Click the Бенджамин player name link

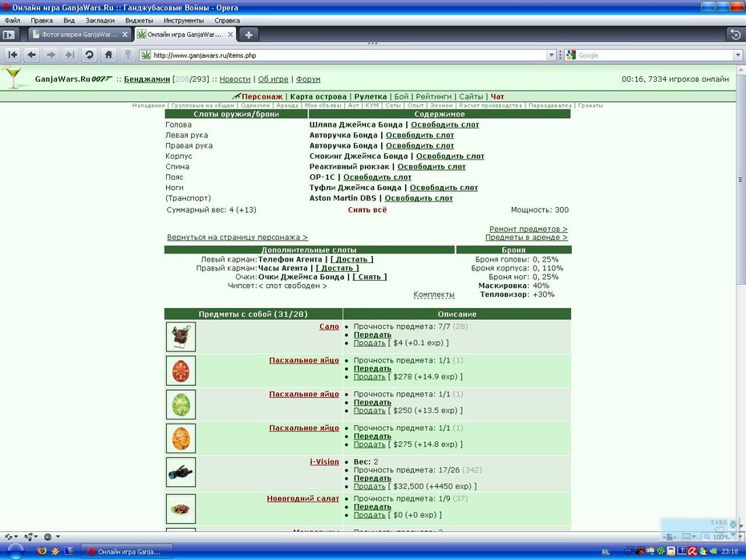[x=147, y=79]
